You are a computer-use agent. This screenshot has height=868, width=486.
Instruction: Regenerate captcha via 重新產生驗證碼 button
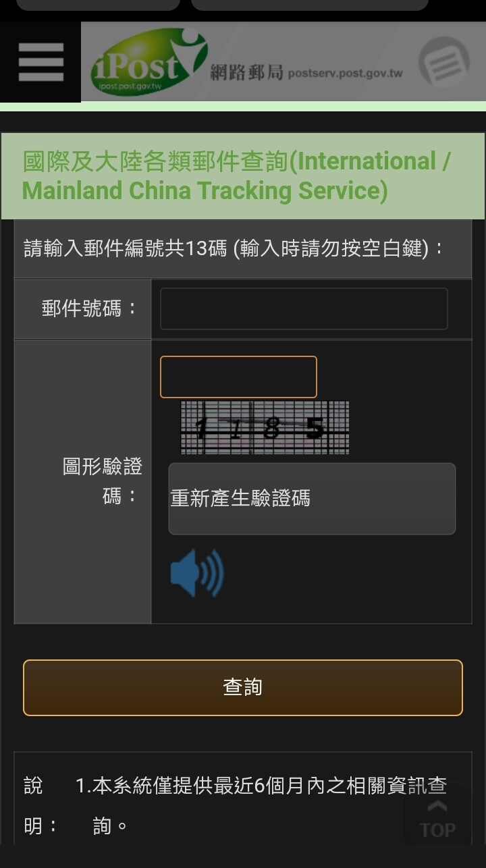click(x=312, y=499)
